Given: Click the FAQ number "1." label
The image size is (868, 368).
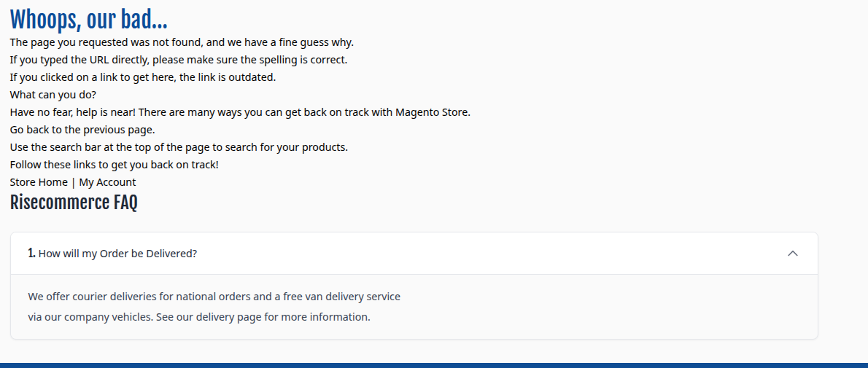Looking at the screenshot, I should tap(31, 254).
